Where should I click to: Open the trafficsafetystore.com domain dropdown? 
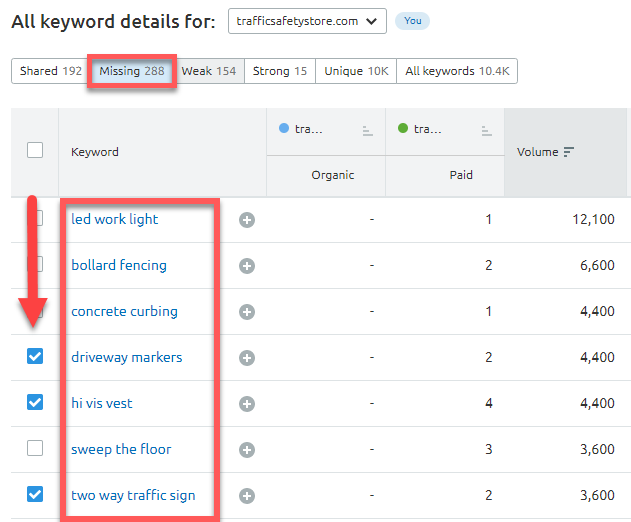(x=307, y=21)
